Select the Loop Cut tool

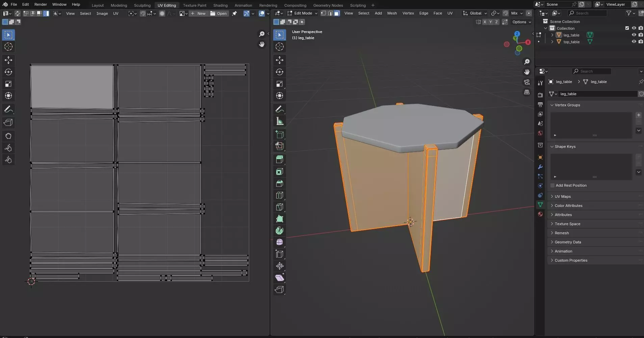coord(280,195)
